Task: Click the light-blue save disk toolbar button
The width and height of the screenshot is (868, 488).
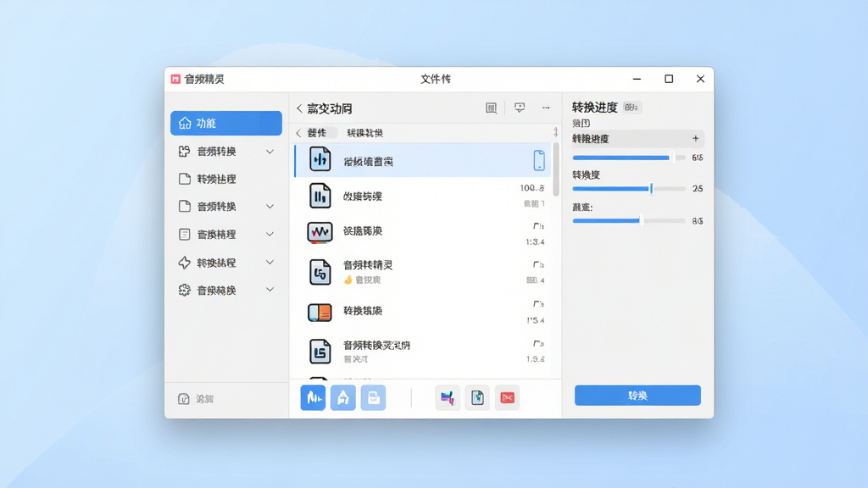Action: click(x=373, y=397)
